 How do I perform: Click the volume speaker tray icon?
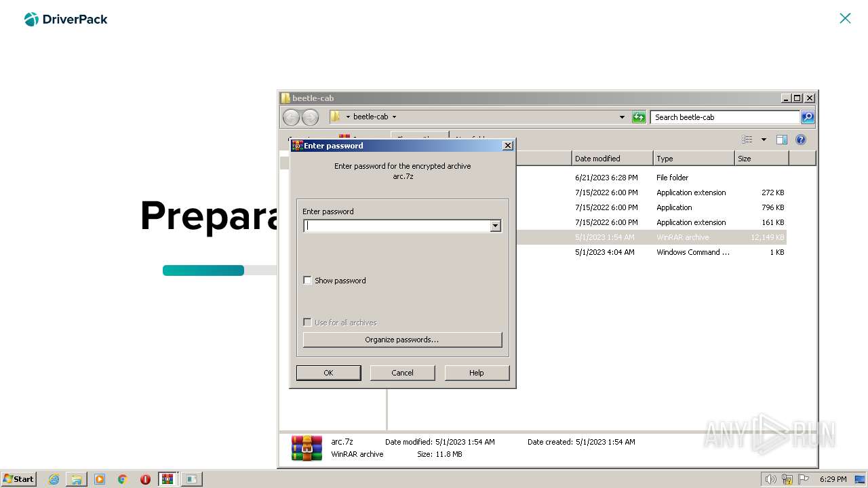pos(770,479)
